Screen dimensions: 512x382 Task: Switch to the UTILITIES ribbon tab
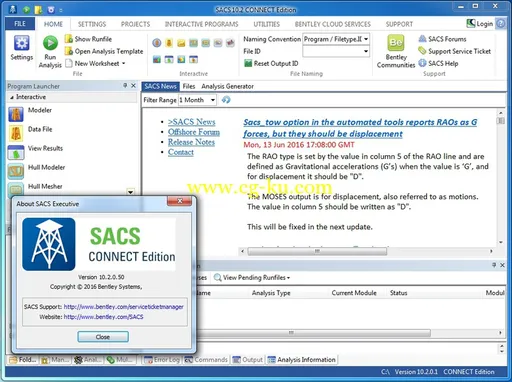point(266,24)
